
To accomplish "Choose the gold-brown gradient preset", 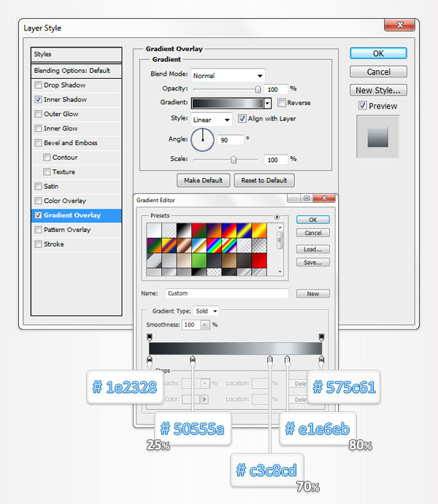I will coord(229,260).
